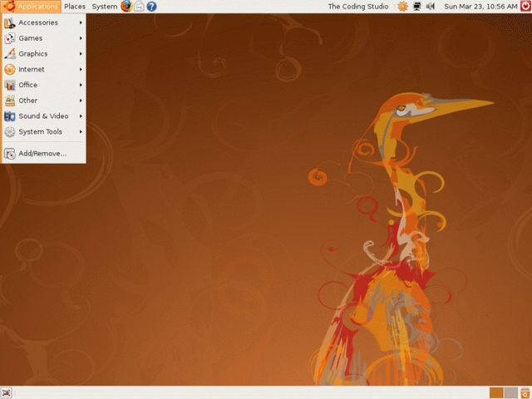Open the Accessories submenu
This screenshot has height=399, width=532.
pos(43,22)
